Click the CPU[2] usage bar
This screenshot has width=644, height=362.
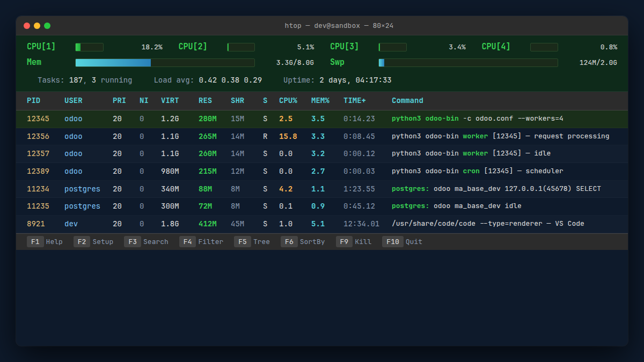241,47
